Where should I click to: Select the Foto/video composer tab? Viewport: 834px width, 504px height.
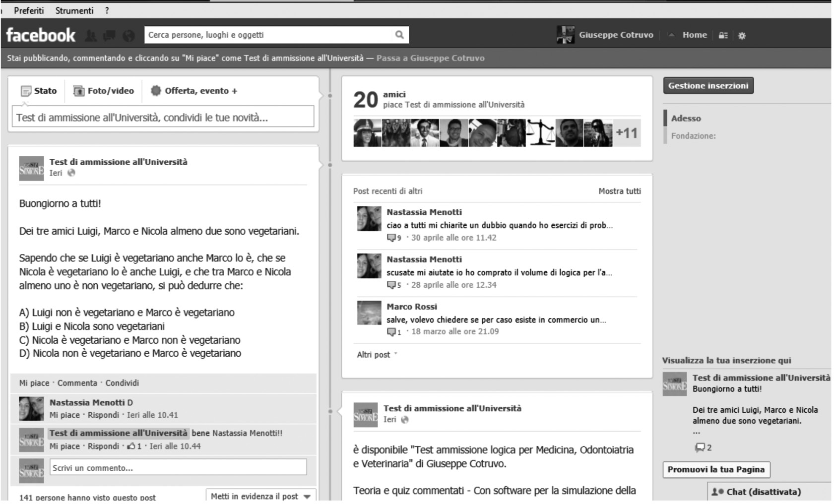click(x=104, y=91)
